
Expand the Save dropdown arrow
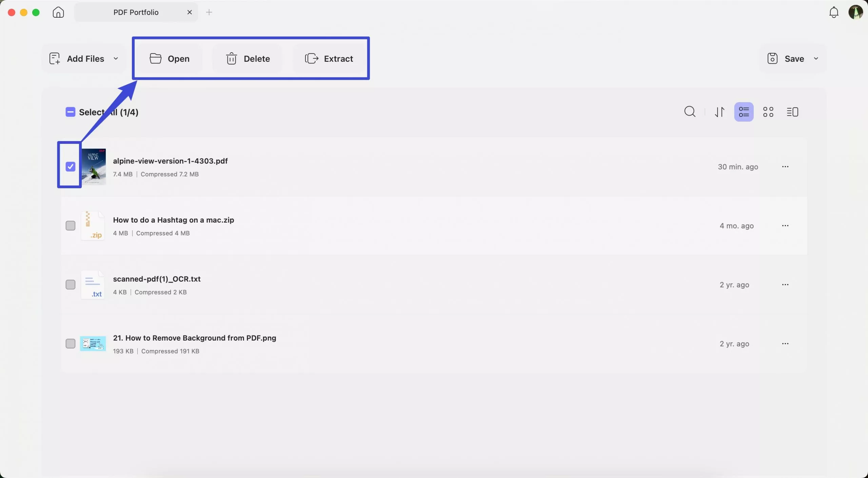(816, 59)
